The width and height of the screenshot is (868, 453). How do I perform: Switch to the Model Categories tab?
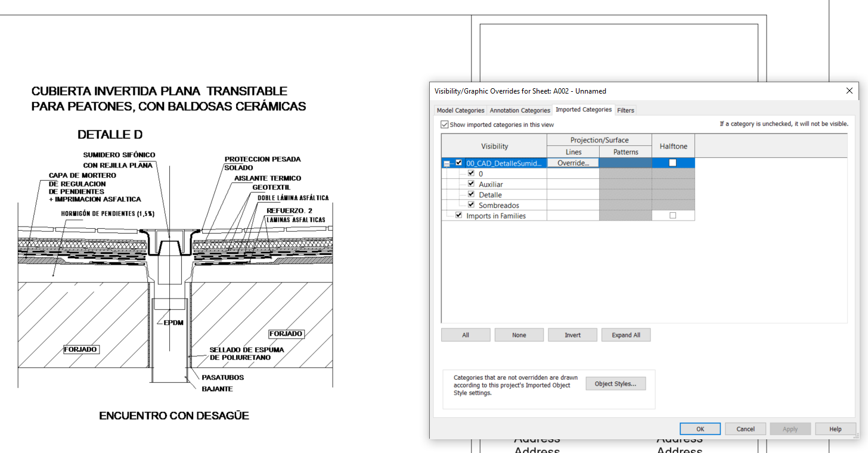[460, 110]
